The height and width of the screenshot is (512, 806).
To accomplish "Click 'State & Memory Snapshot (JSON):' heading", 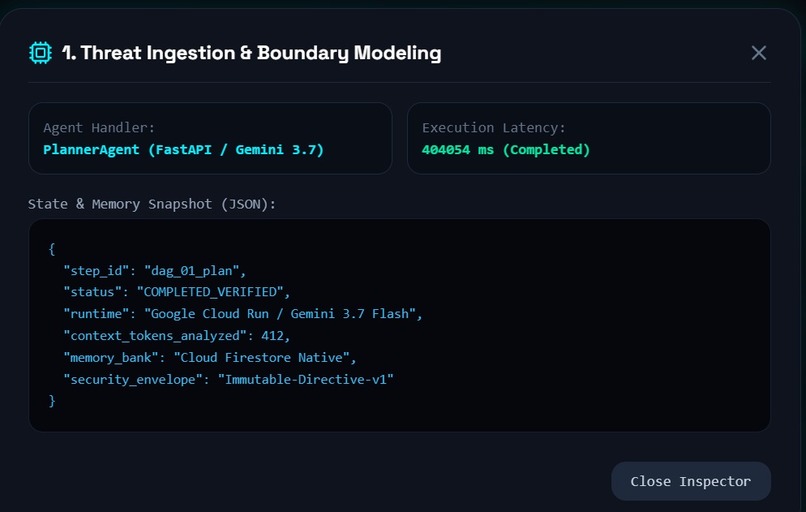I will pos(152,204).
